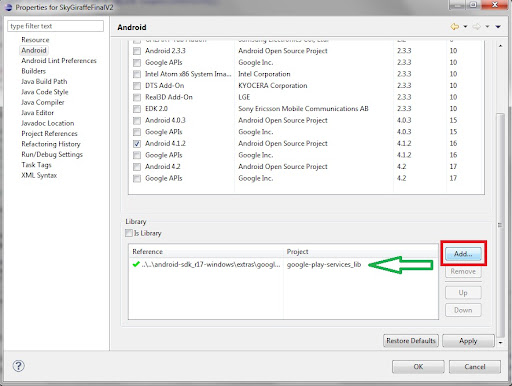Viewport: 512px width, 386px height.
Task: Open Java Build Path settings
Action: [44, 81]
